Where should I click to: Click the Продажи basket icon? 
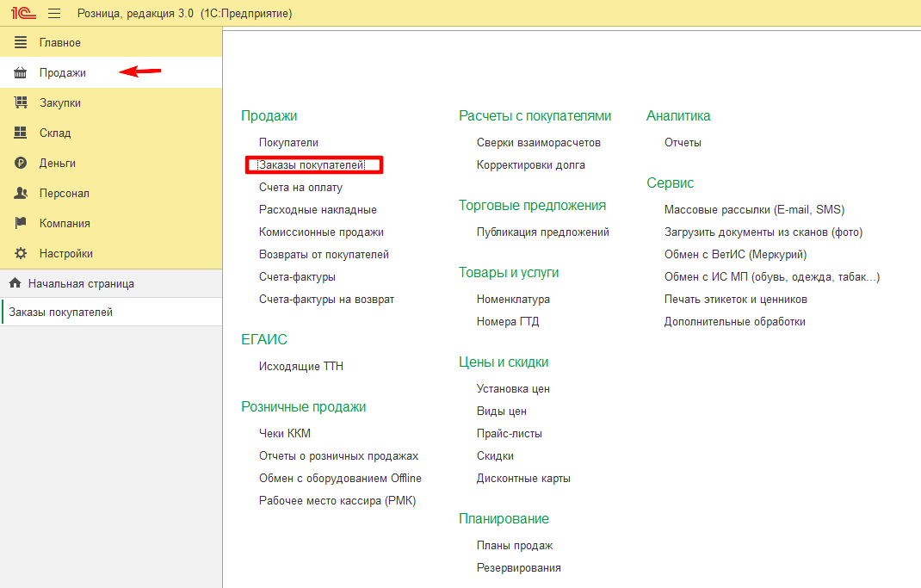21,73
